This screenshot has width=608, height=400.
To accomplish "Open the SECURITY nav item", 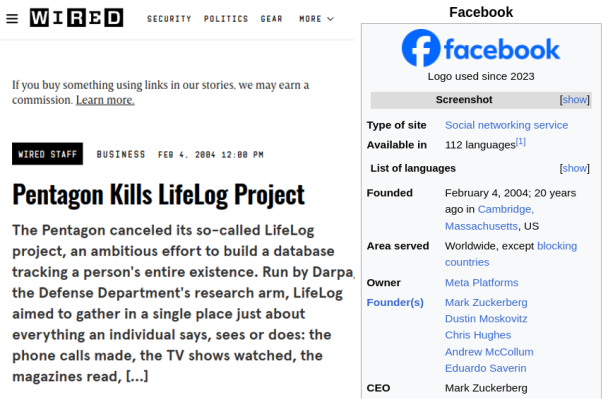I will 169,19.
